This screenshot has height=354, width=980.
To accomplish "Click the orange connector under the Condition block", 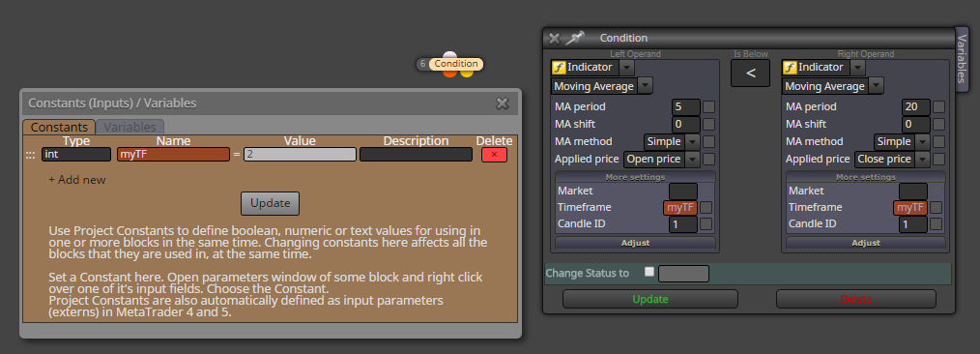I will [449, 74].
